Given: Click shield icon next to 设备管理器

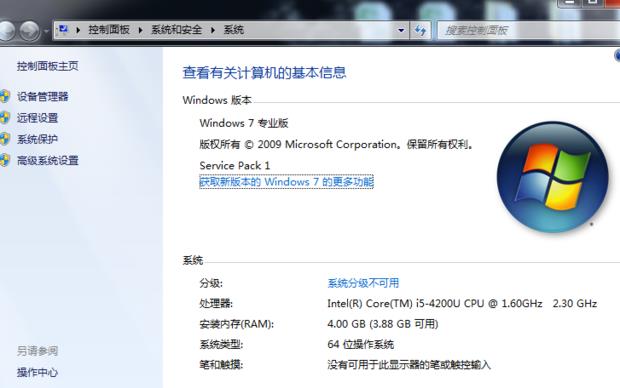Looking at the screenshot, I should click(4, 97).
